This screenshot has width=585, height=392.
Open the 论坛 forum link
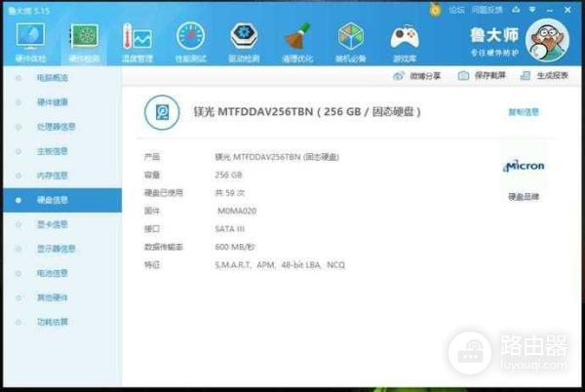coord(456,10)
